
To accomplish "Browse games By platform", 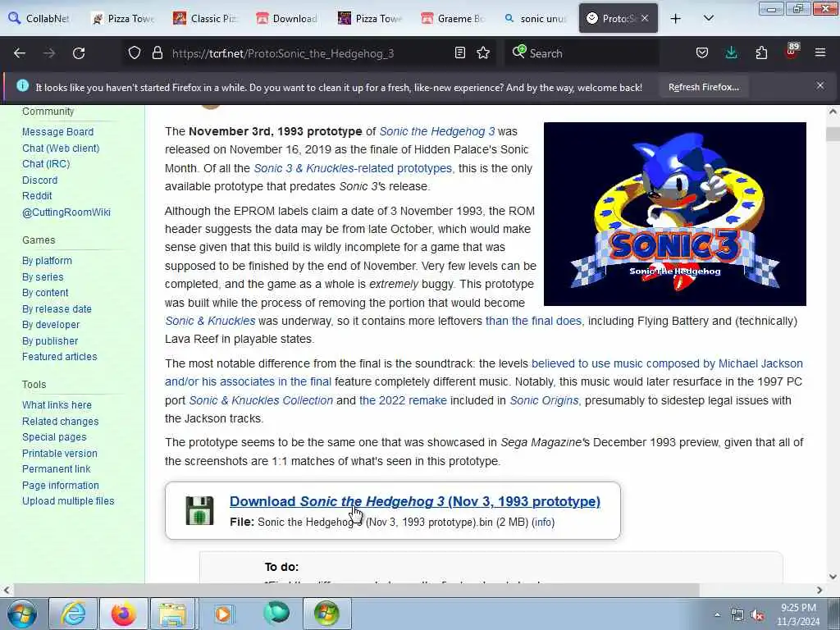I will [x=47, y=261].
